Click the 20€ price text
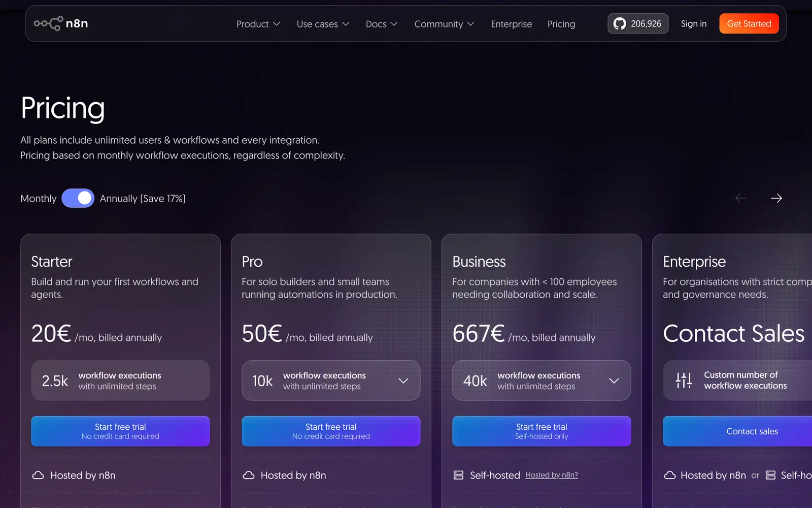812x508 pixels. [x=51, y=334]
